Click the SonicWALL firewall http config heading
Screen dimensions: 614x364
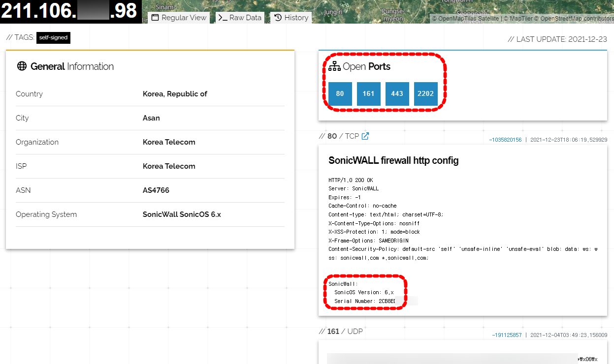coord(393,160)
